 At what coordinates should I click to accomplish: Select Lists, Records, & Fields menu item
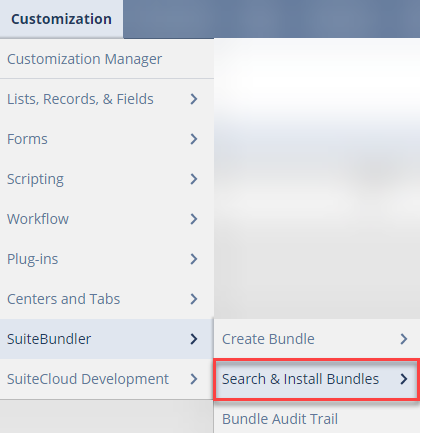click(x=107, y=99)
